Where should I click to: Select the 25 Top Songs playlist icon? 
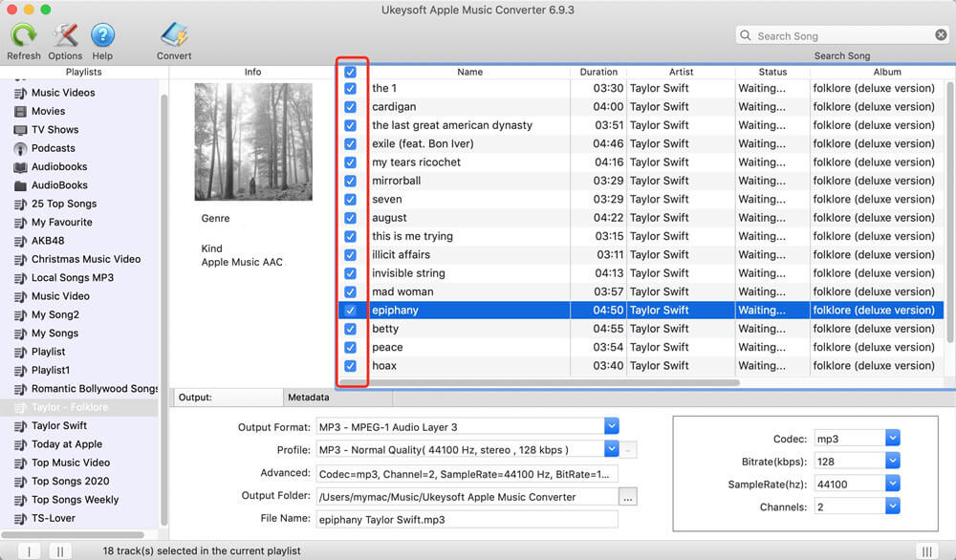point(20,205)
